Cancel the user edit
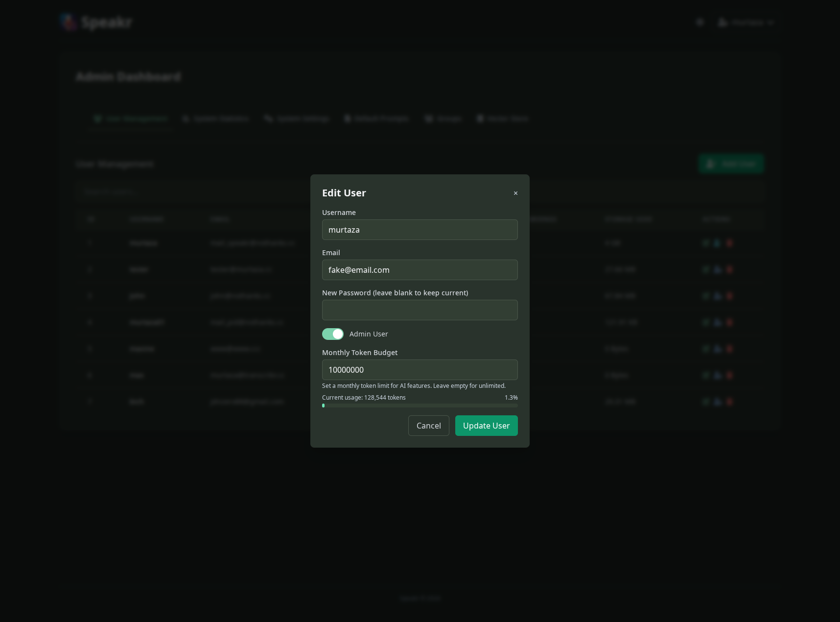The image size is (840, 622). pos(428,426)
